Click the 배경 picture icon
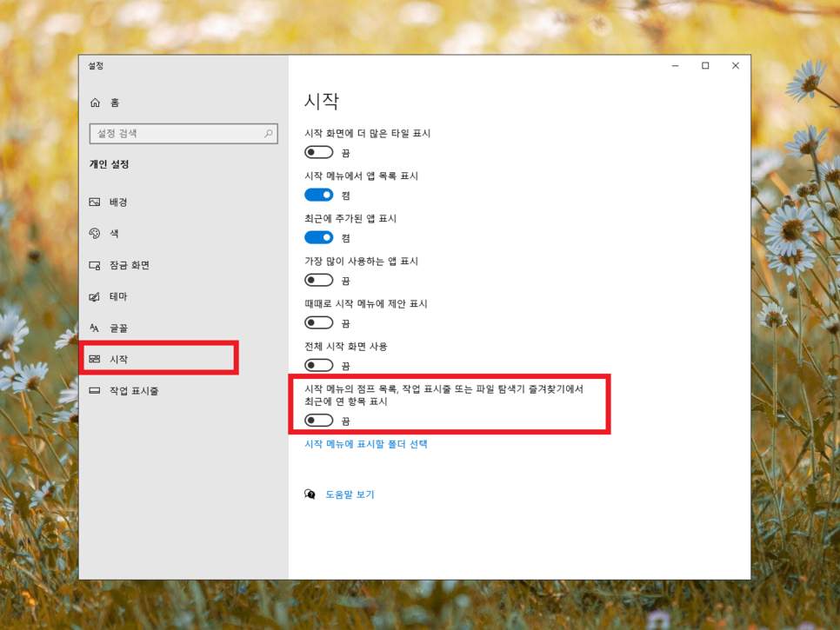This screenshot has width=840, height=630. [95, 202]
